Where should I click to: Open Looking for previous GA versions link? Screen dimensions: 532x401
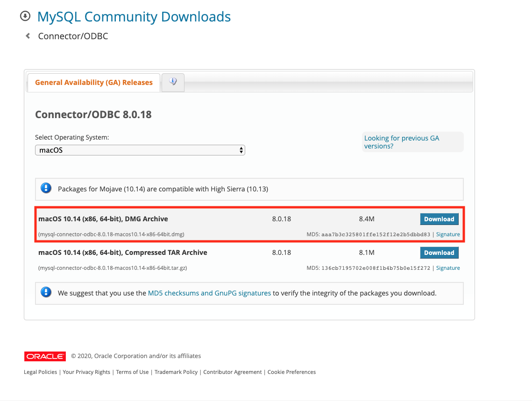click(x=402, y=142)
